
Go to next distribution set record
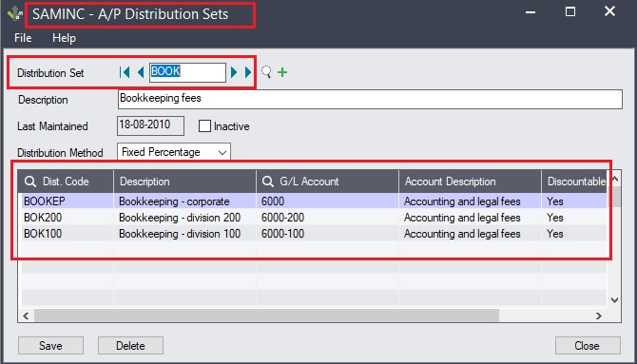point(234,72)
